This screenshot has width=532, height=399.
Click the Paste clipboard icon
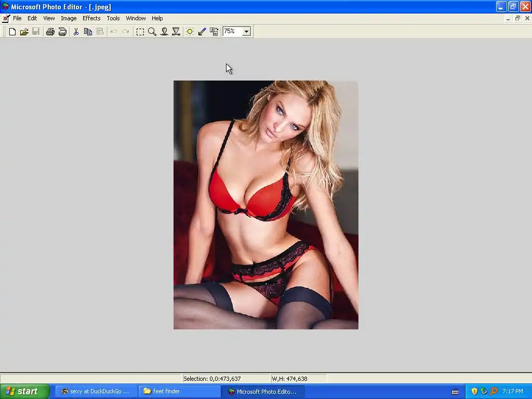tap(100, 32)
